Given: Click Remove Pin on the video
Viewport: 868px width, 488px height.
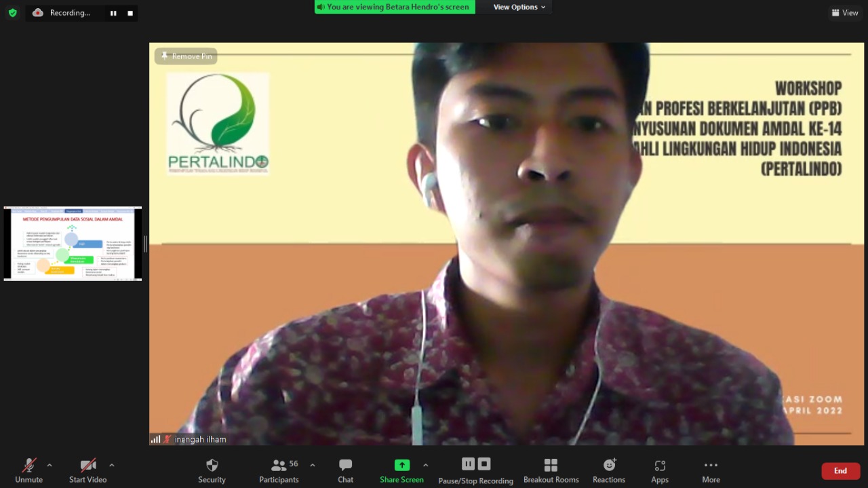Looking at the screenshot, I should pyautogui.click(x=186, y=56).
